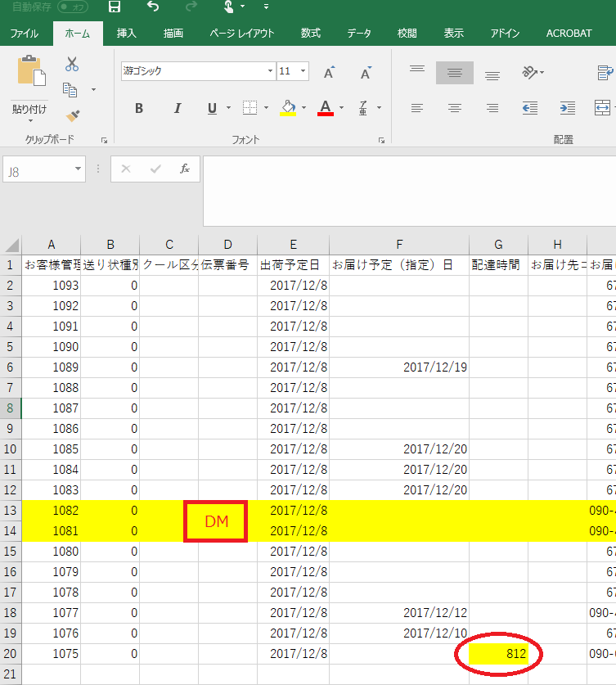
Task: Open the ACROBAT tab
Action: [569, 34]
